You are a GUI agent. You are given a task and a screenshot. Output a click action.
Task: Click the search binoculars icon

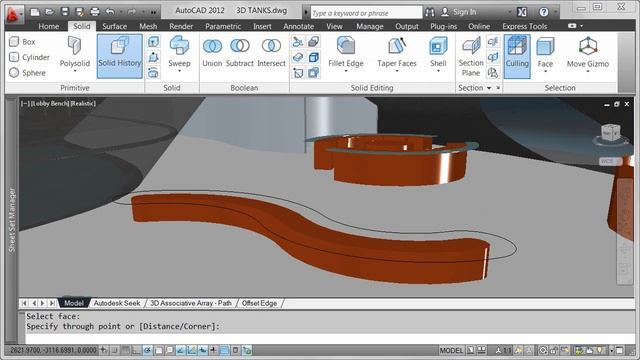[x=430, y=12]
